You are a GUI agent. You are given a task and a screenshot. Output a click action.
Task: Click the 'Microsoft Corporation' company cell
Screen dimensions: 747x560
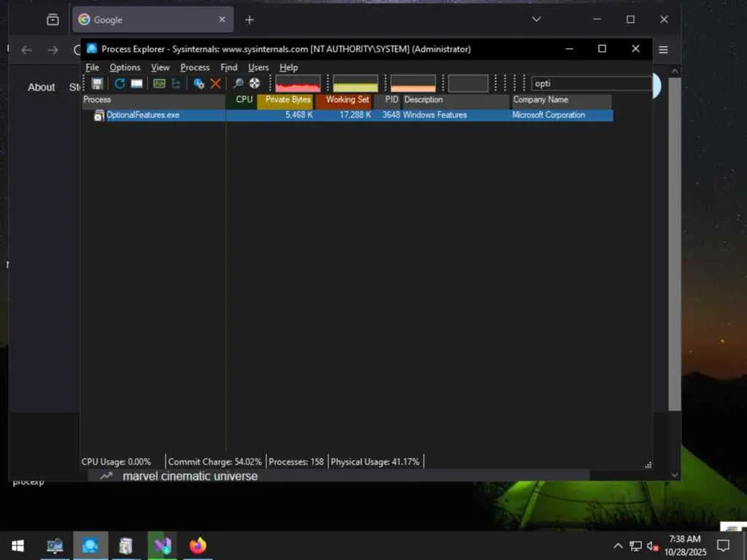549,115
